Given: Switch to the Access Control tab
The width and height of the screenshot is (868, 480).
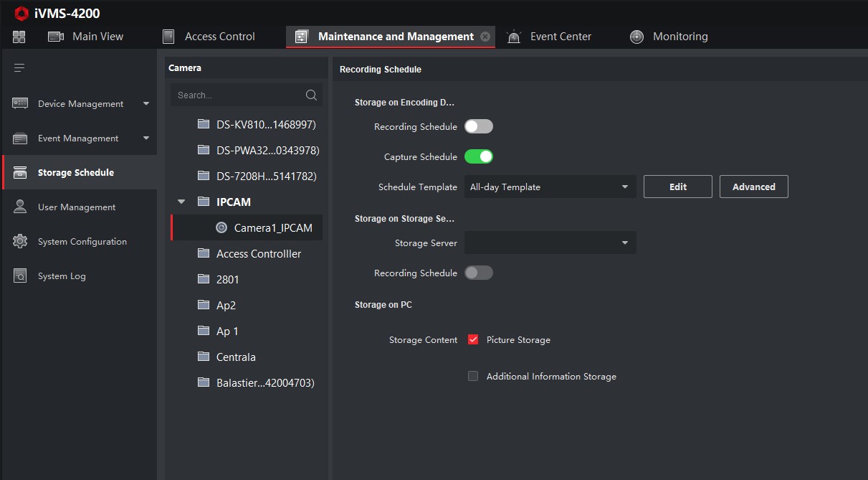Looking at the screenshot, I should [209, 37].
